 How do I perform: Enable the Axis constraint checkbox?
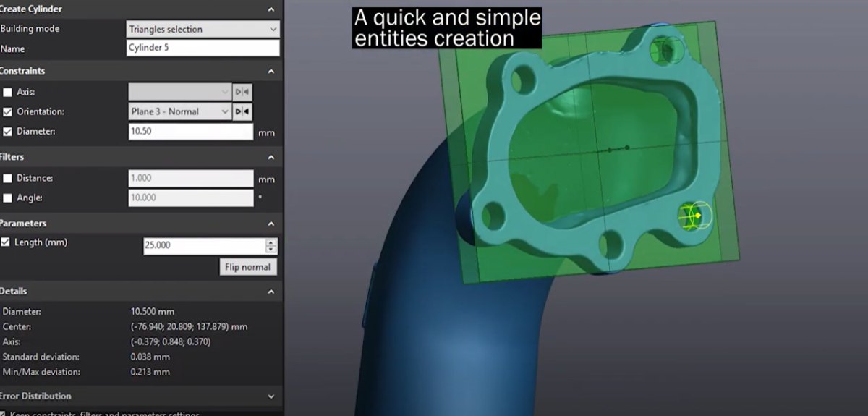point(7,93)
